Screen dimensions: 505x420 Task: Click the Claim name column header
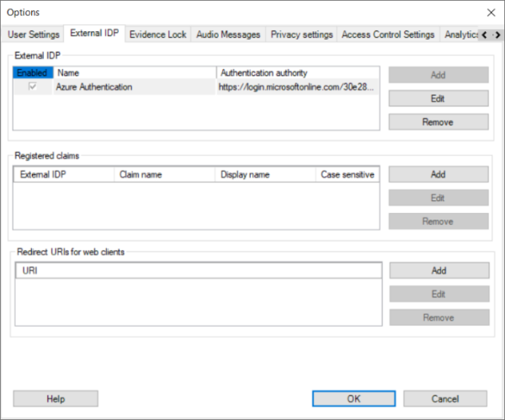pos(164,175)
